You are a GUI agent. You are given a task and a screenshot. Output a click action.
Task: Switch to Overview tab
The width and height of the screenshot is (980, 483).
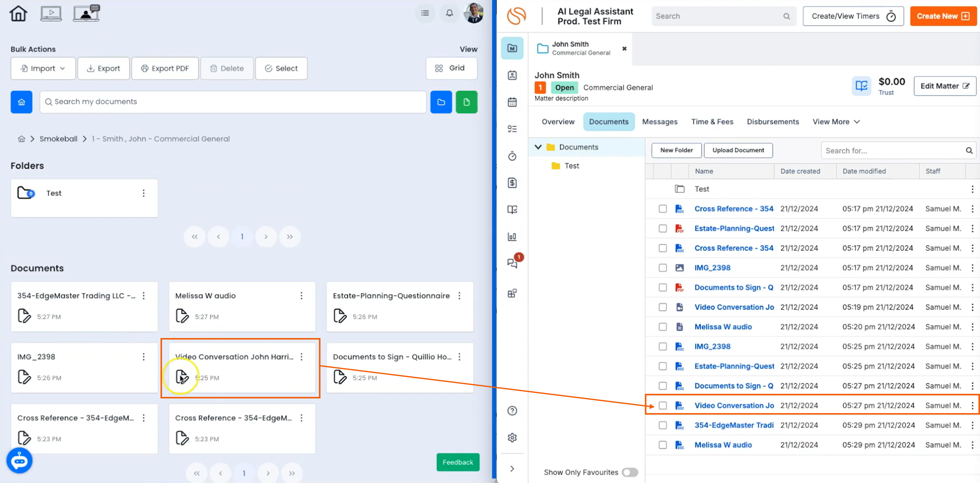tap(558, 122)
